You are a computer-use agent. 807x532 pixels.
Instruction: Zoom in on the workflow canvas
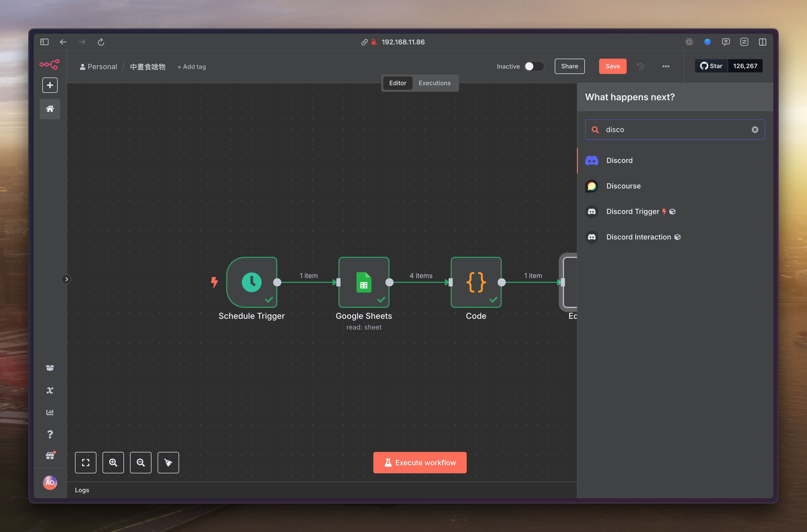[113, 462]
